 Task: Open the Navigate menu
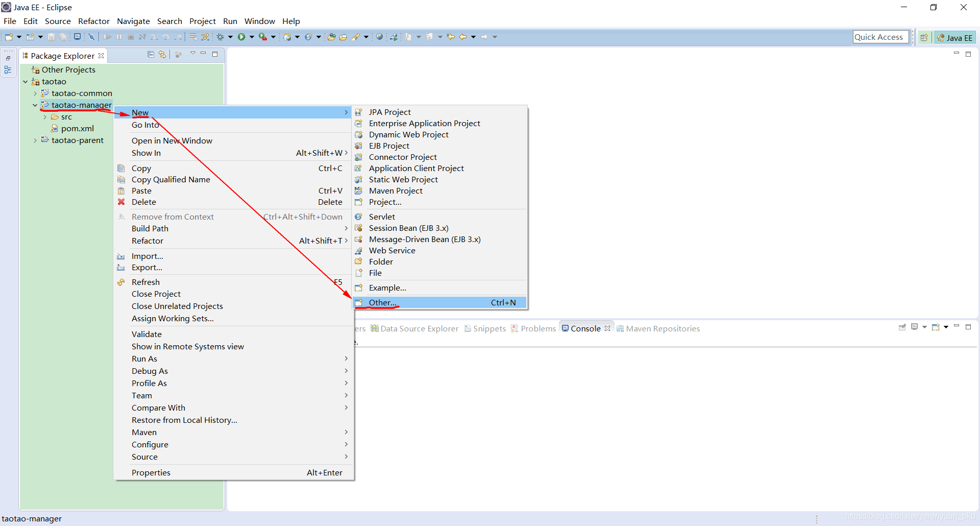(x=133, y=21)
